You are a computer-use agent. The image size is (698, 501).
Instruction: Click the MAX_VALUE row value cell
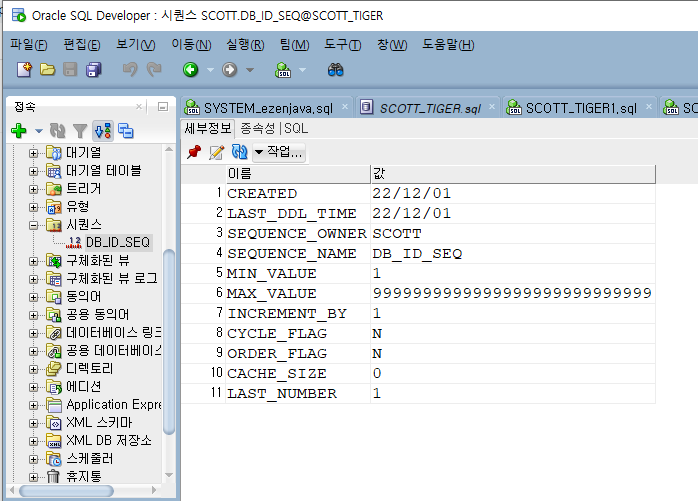click(x=513, y=293)
